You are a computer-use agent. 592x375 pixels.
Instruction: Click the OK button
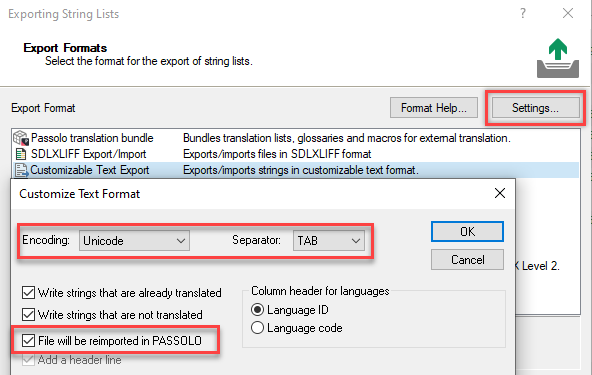coord(467,231)
